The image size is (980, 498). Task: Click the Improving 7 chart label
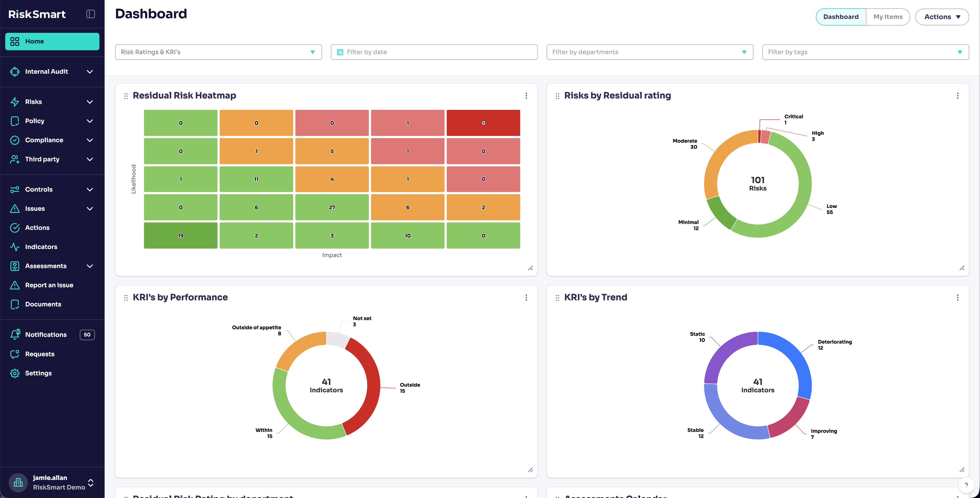824,434
